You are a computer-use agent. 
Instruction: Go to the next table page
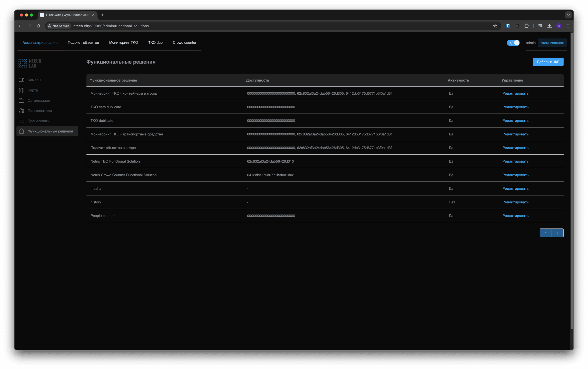(557, 233)
